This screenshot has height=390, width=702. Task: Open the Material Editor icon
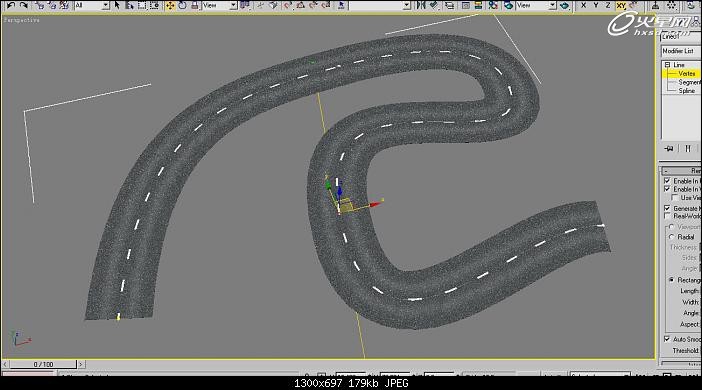pos(493,5)
